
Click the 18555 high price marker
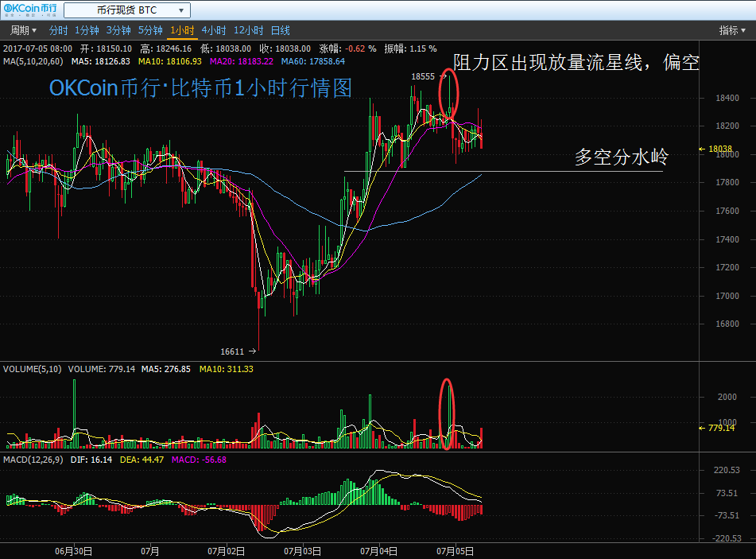(x=423, y=76)
